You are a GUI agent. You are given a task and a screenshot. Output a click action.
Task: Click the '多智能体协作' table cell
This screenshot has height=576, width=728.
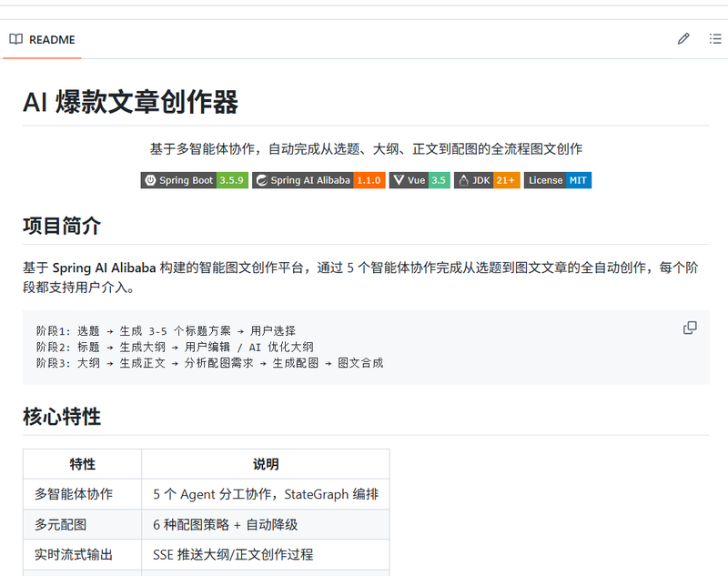click(82, 494)
